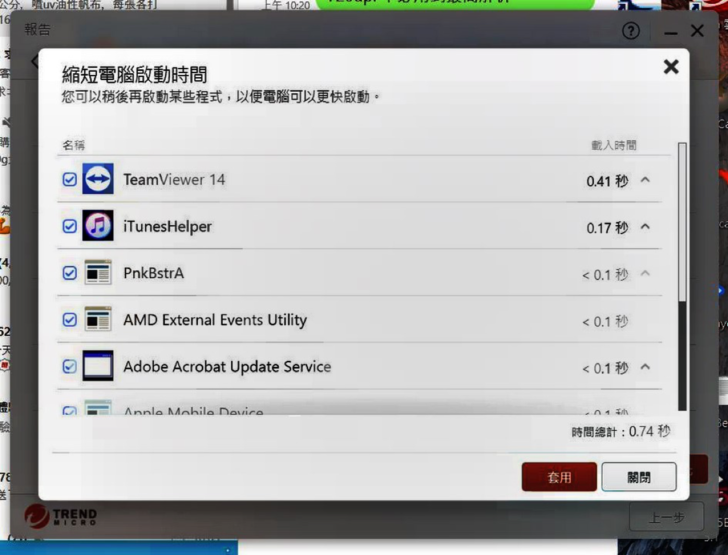
Task: Close the startup time dialog with X
Action: click(x=671, y=67)
